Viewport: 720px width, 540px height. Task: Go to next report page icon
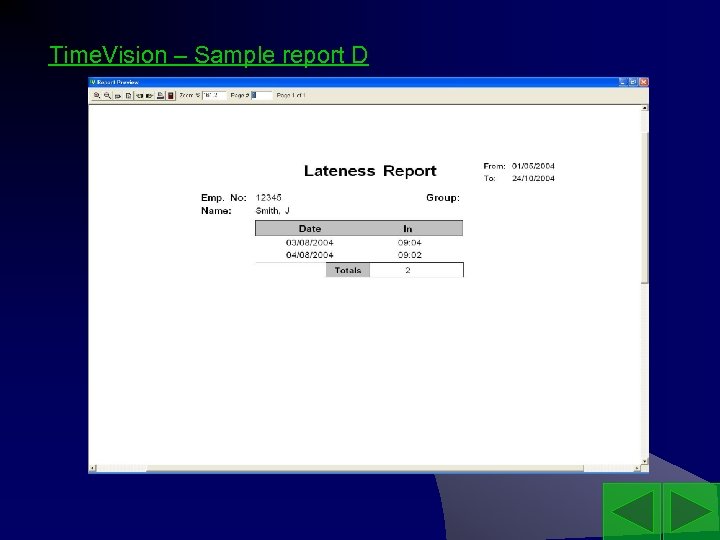coord(149,96)
